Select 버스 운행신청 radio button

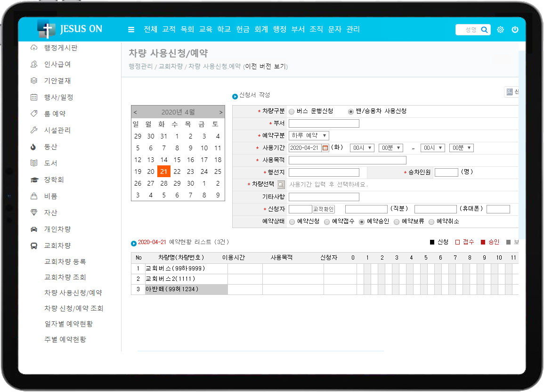292,112
